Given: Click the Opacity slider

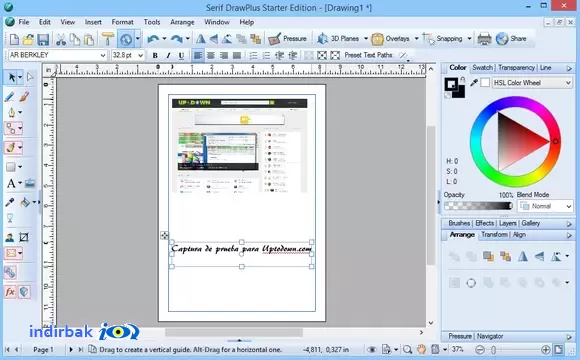Looking at the screenshot, I should point(478,206).
